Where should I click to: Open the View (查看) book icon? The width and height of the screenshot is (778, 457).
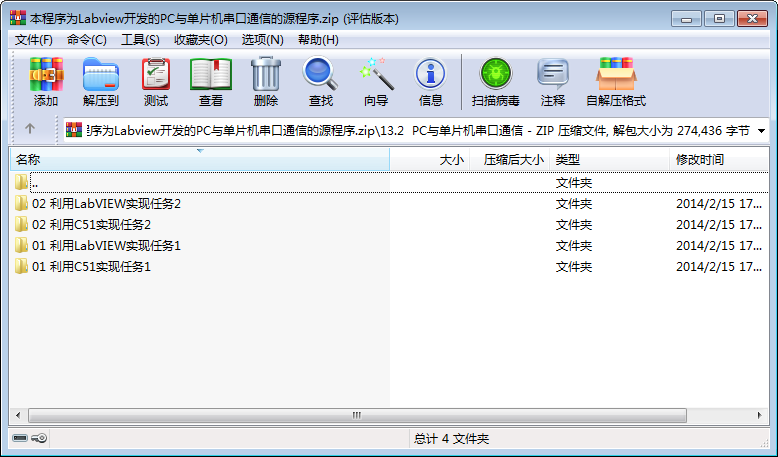click(211, 74)
